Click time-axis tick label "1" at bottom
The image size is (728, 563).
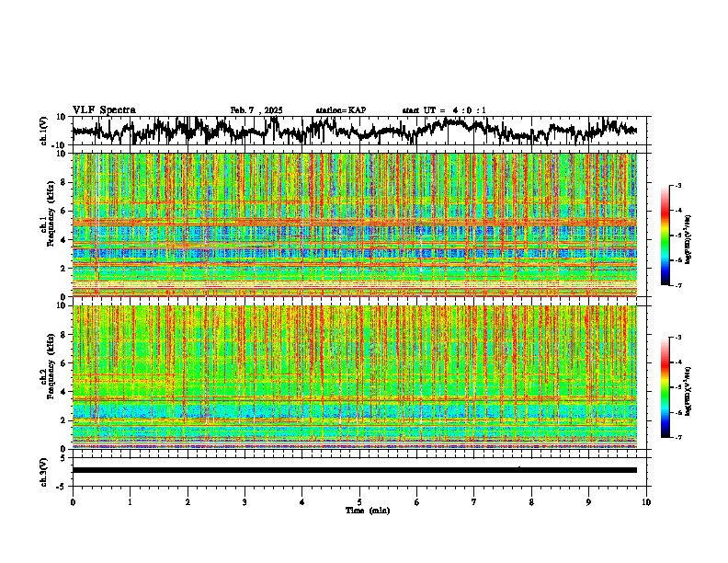pyautogui.click(x=130, y=502)
